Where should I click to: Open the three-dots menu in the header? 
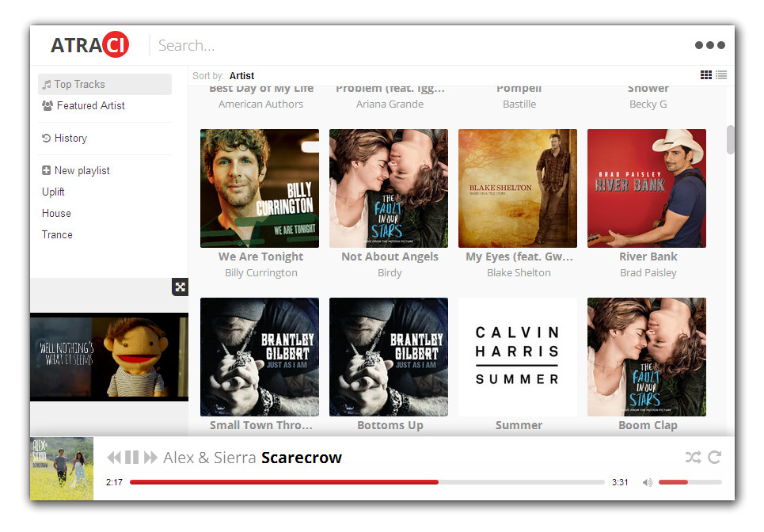click(709, 45)
